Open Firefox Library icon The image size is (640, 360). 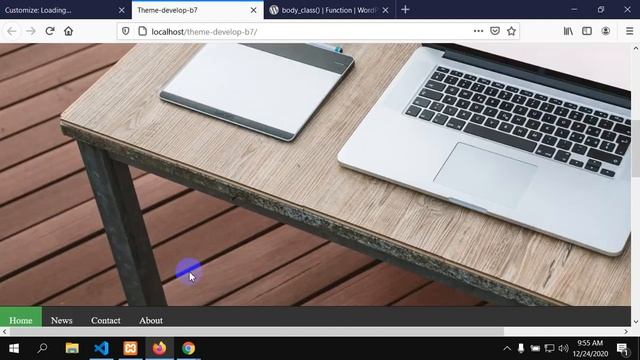568,31
